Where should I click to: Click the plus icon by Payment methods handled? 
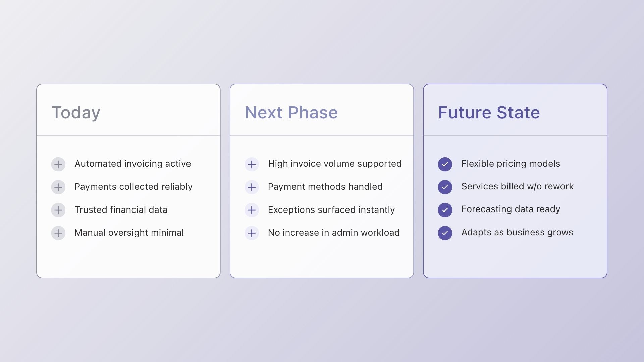(252, 187)
